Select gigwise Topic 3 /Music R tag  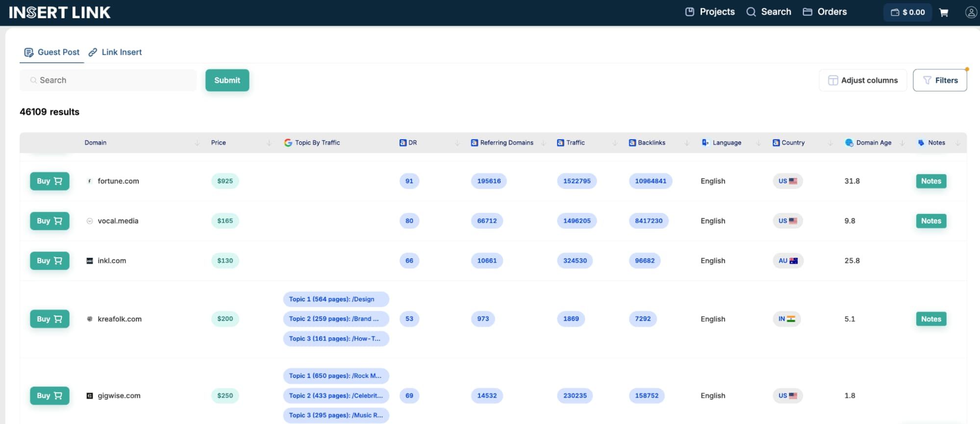[336, 415]
